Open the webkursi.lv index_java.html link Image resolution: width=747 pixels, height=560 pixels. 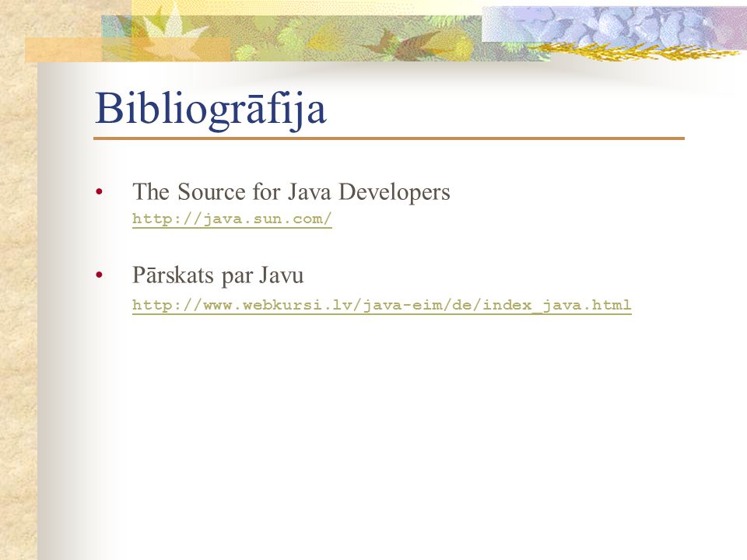(x=381, y=305)
